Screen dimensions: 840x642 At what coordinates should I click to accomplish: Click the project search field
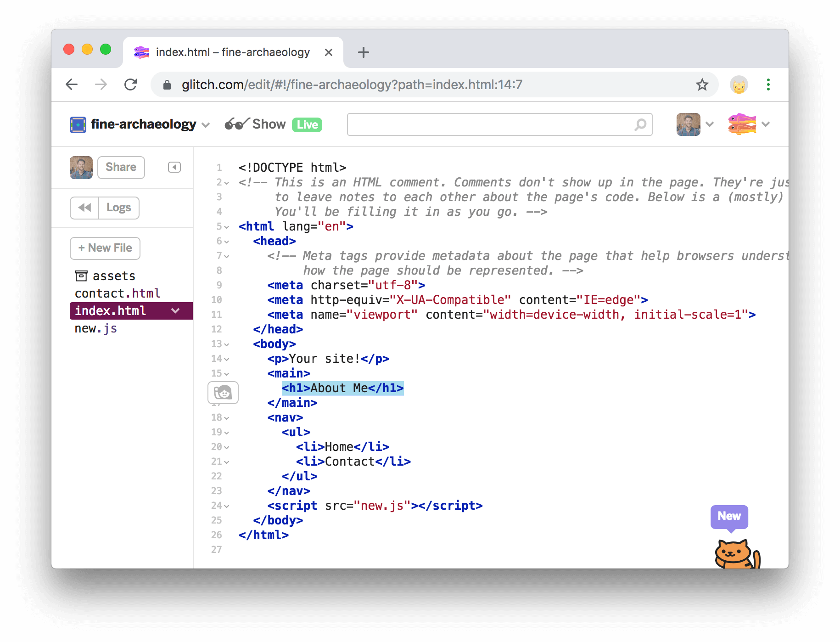coord(499,124)
